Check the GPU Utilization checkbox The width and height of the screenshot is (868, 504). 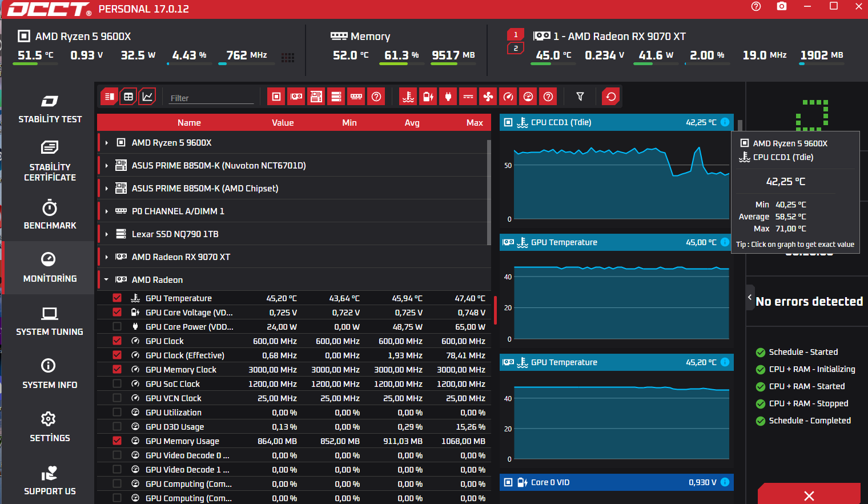(117, 412)
